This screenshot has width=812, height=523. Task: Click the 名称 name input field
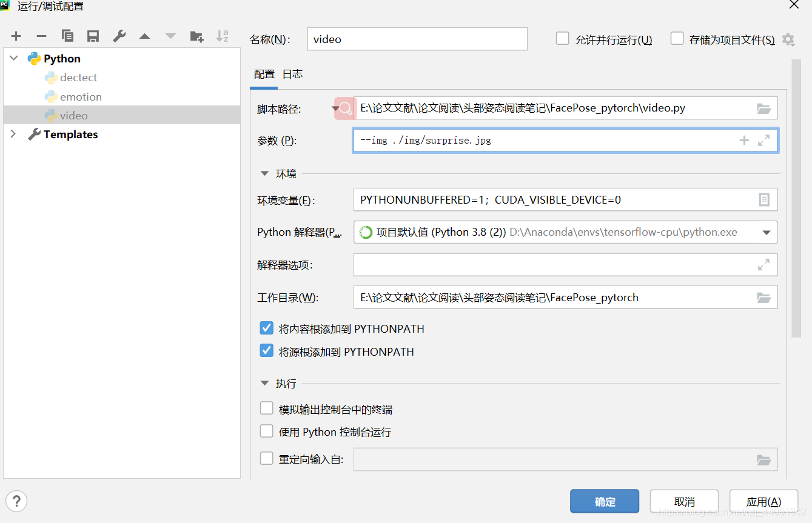tap(417, 39)
